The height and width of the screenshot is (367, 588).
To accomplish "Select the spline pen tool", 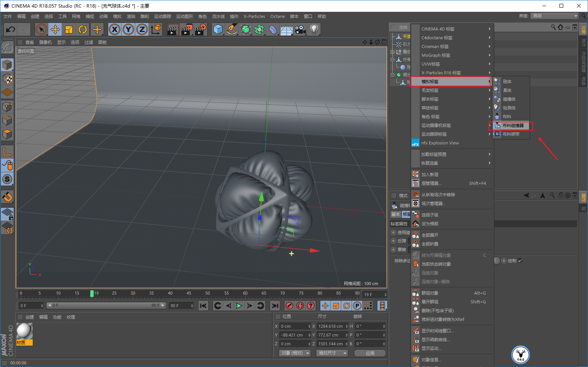I will point(232,29).
